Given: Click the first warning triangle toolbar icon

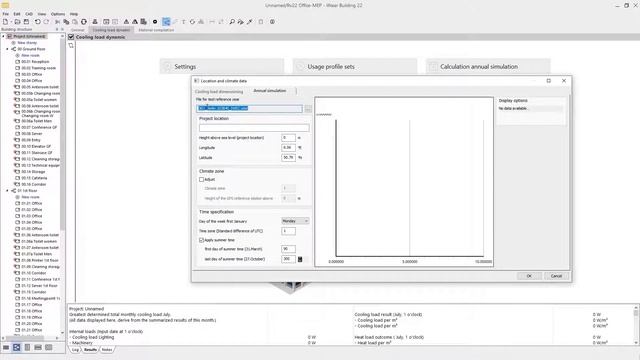Looking at the screenshot, I should (x=126, y=22).
